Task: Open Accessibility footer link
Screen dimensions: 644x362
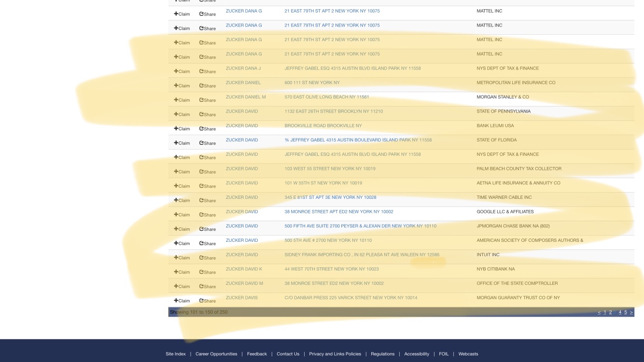Action: (417, 354)
